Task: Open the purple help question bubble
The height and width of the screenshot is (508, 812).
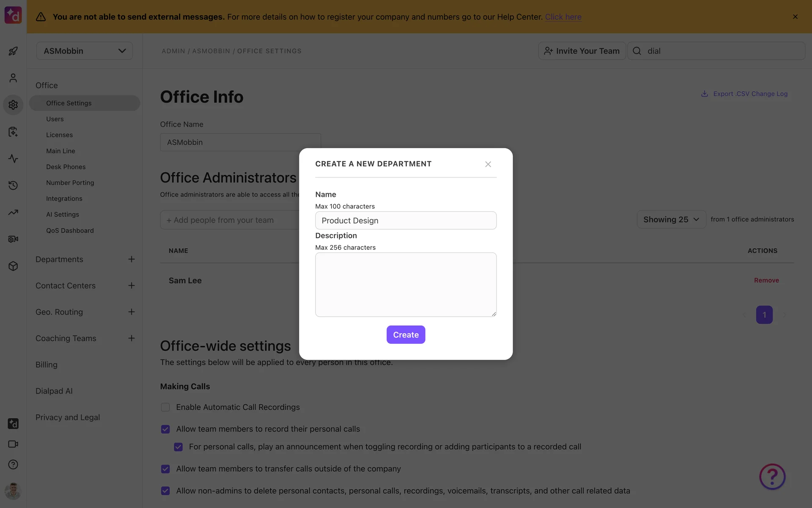Action: [772, 477]
